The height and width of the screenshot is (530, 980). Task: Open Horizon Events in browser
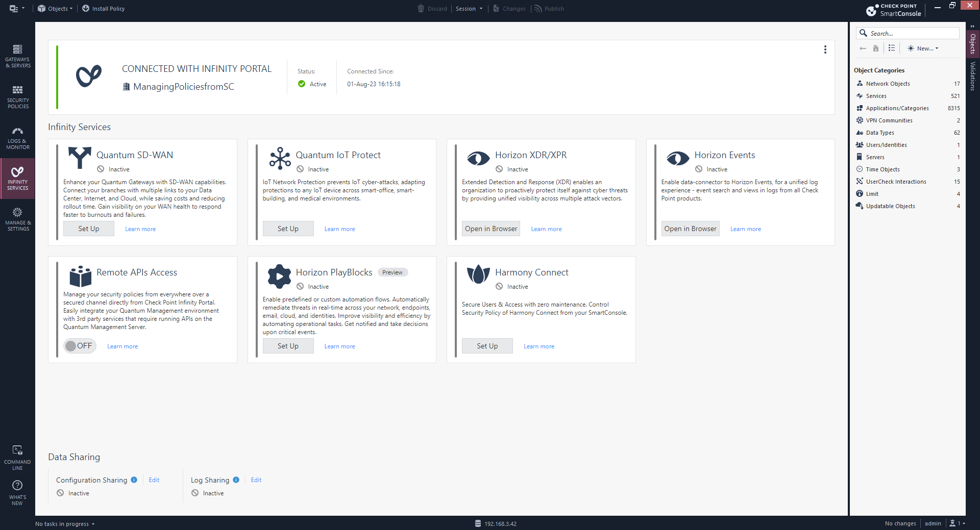(x=690, y=229)
